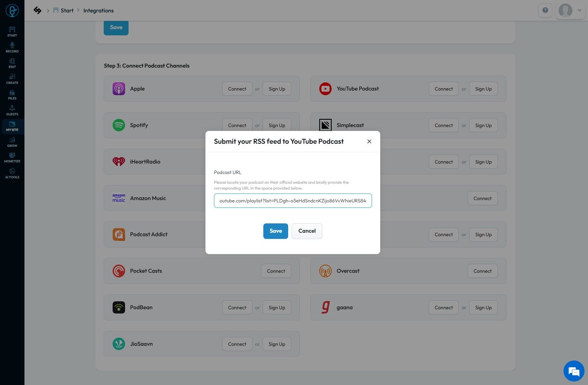Click the Podcast URL input field
This screenshot has height=385, width=588.
coord(293,201)
